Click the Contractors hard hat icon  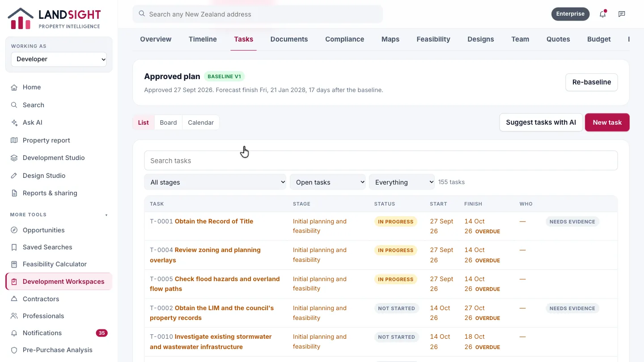coord(14,299)
